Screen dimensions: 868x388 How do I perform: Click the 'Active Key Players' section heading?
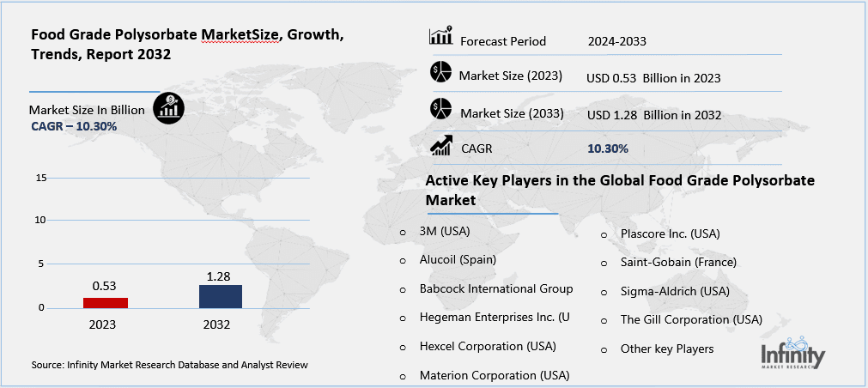[620, 191]
